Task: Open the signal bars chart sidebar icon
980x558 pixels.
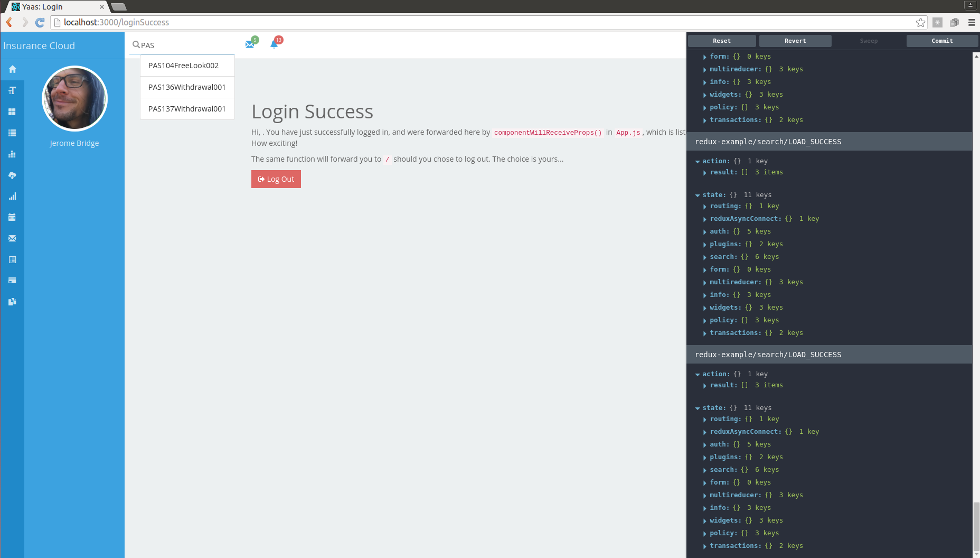Action: 12,196
